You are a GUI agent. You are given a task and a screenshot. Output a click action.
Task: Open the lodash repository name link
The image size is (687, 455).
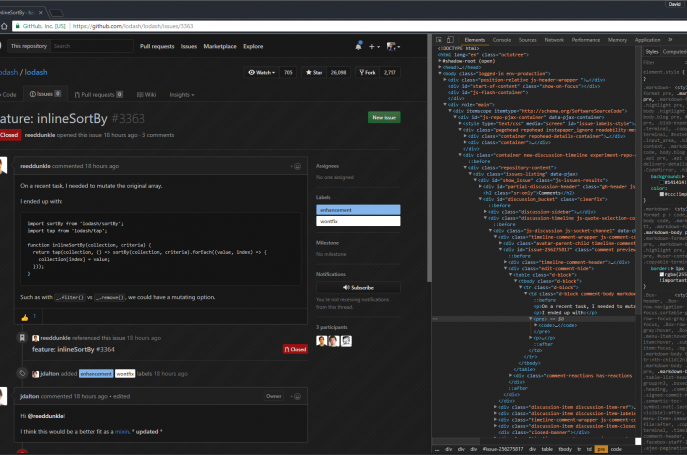click(x=36, y=72)
